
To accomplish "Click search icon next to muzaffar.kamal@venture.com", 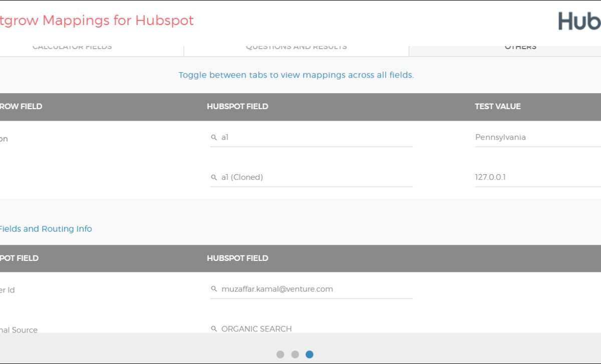I will (214, 289).
